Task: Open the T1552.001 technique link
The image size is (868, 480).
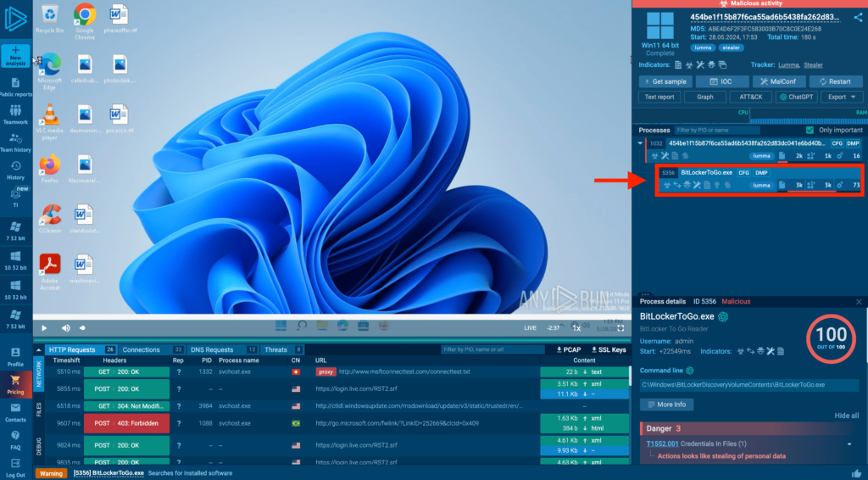Action: pyautogui.click(x=662, y=444)
